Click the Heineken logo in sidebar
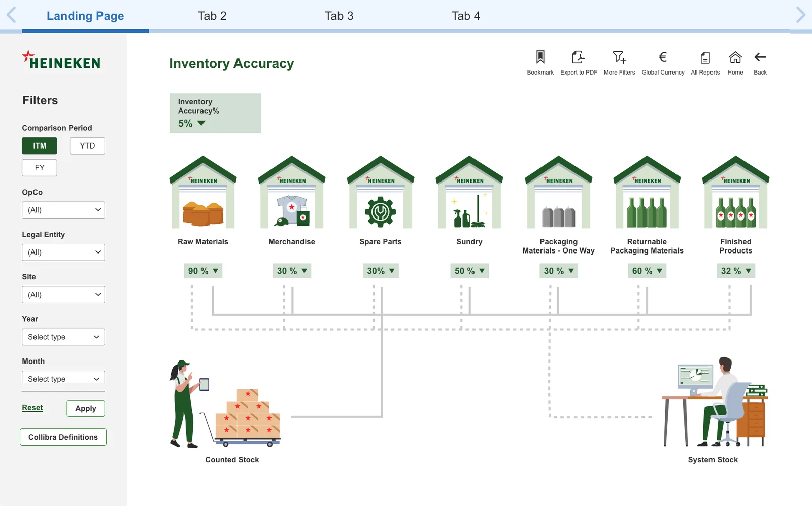The image size is (812, 506). pyautogui.click(x=61, y=60)
